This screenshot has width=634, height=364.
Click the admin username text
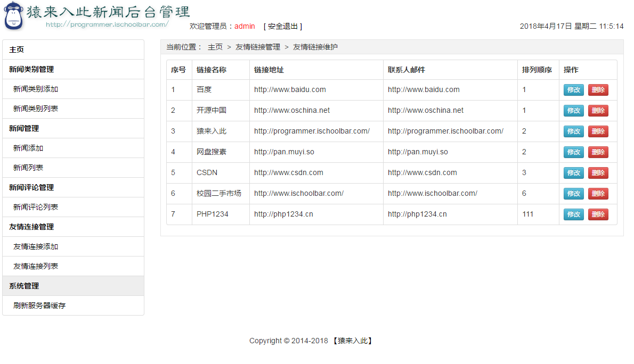pos(245,26)
